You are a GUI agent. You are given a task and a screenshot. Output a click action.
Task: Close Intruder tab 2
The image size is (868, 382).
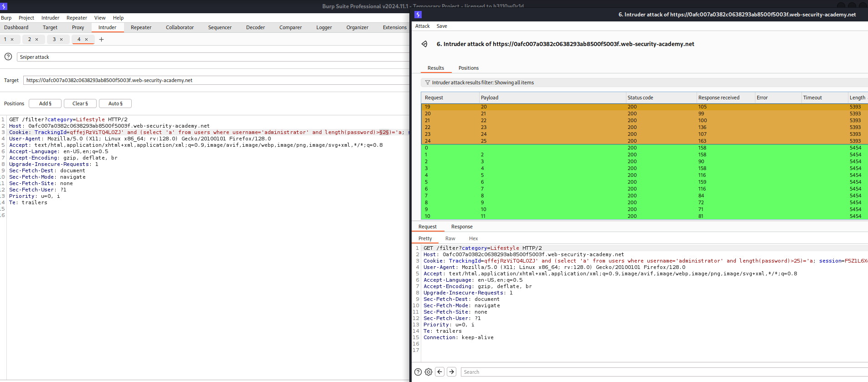[x=37, y=40]
